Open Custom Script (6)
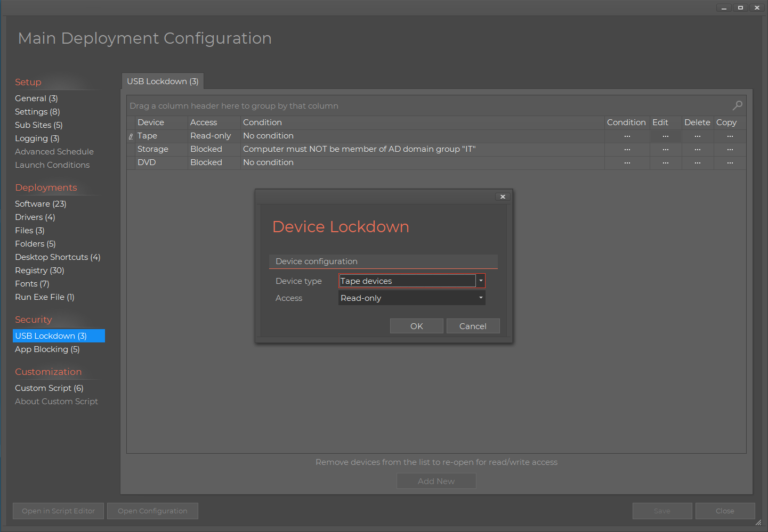This screenshot has width=768, height=532. [49, 388]
